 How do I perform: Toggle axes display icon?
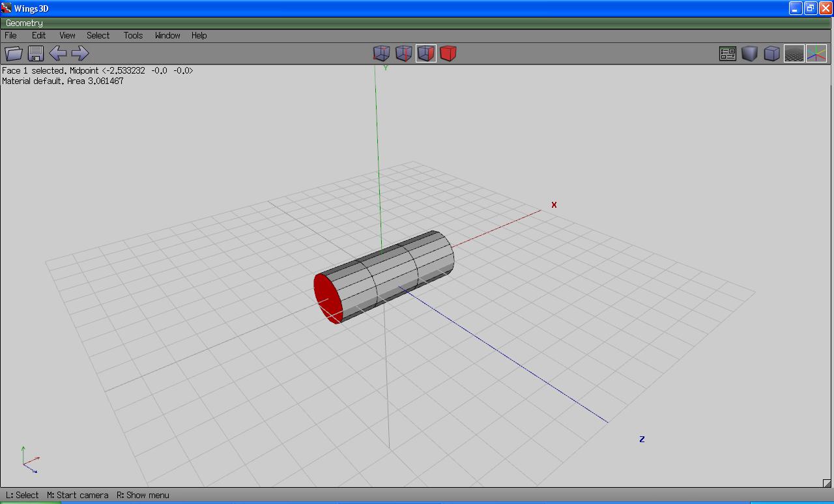click(x=816, y=53)
